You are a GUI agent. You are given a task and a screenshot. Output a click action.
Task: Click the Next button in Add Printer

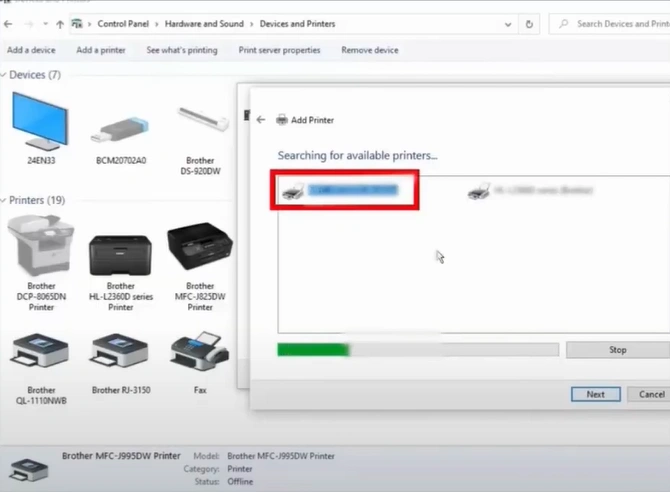pos(596,394)
